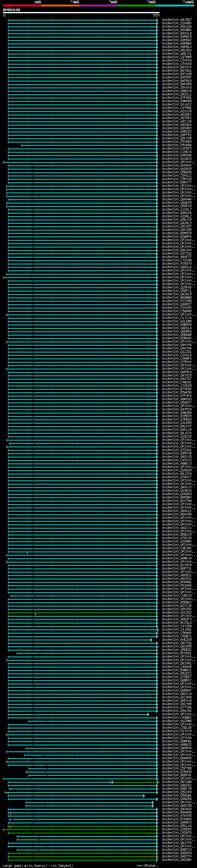Select the UniRef100_P50884 label
The width and height of the screenshot is (197, 868).
[177, 145]
